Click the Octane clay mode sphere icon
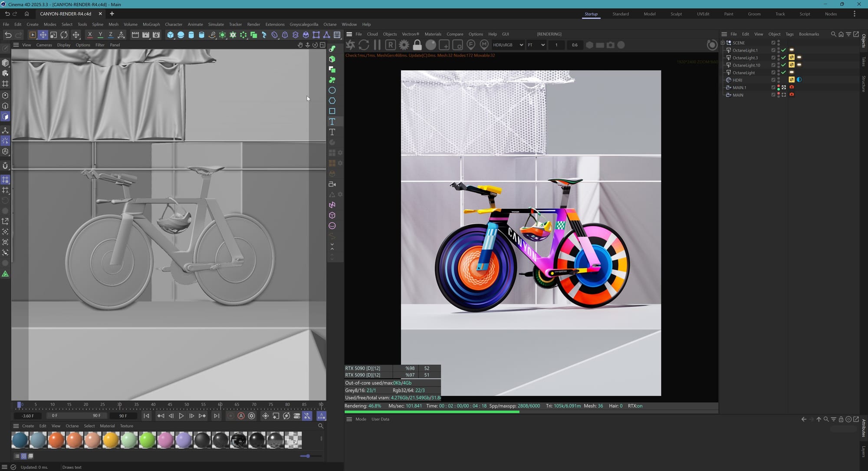The width and height of the screenshot is (868, 471). pyautogui.click(x=431, y=45)
